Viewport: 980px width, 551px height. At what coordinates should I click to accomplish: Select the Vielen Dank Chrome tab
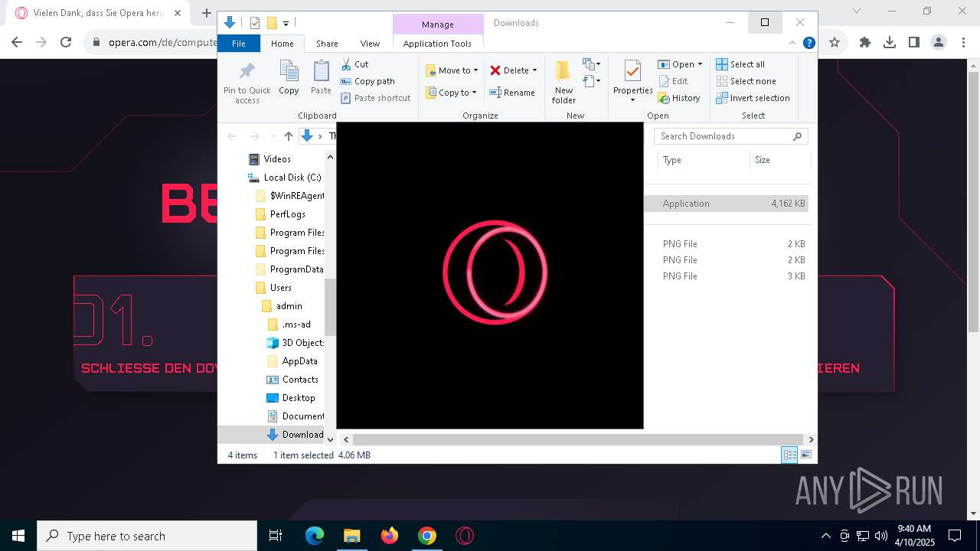click(x=100, y=13)
